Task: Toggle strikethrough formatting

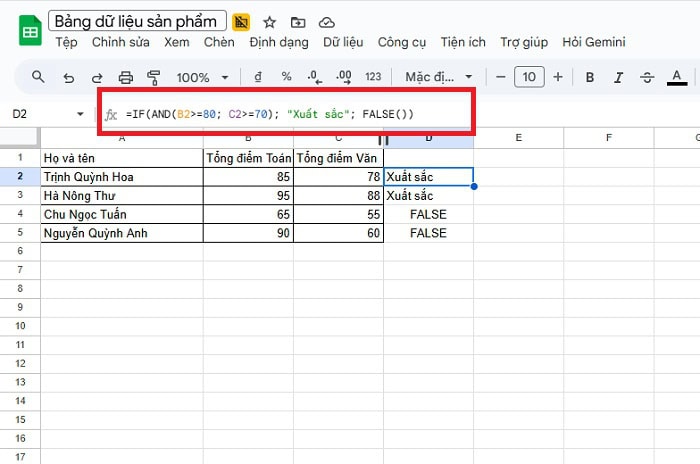Action: coord(647,77)
